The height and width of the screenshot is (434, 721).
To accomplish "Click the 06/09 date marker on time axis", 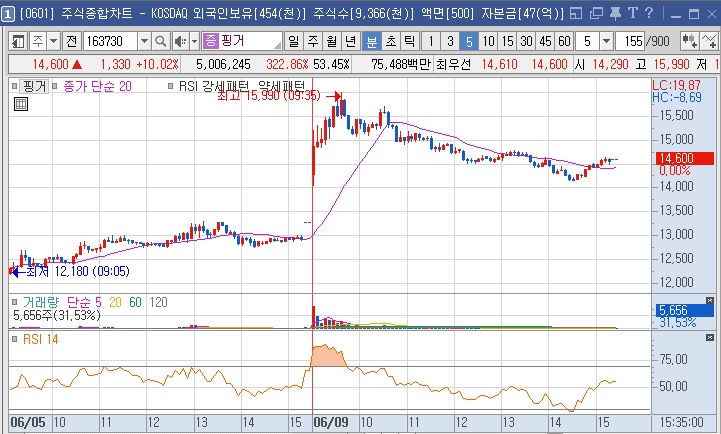I will point(330,422).
